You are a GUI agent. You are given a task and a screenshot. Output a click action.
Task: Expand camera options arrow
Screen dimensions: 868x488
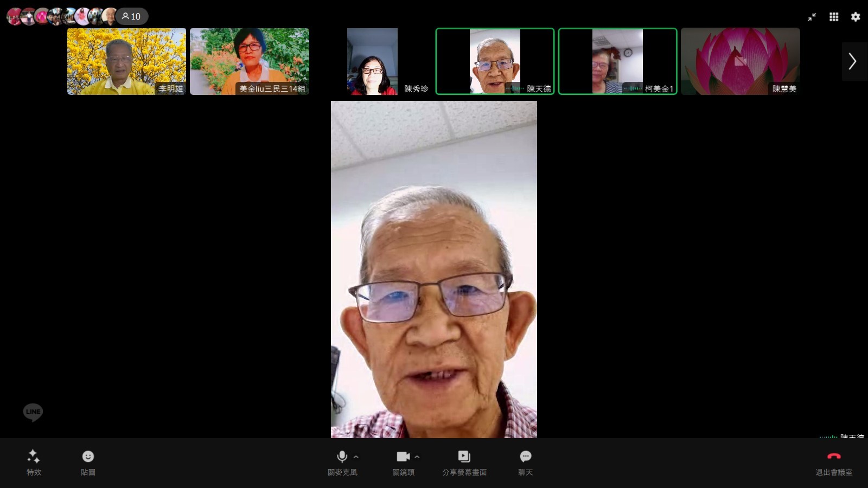pos(417,457)
